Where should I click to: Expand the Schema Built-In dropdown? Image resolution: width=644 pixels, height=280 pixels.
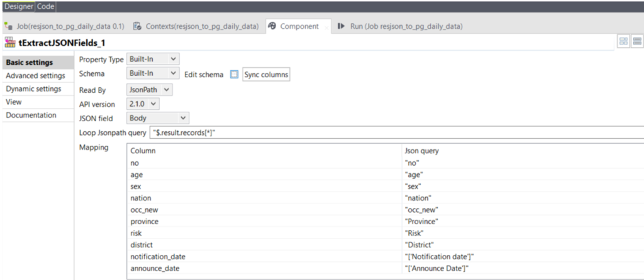pos(153,74)
